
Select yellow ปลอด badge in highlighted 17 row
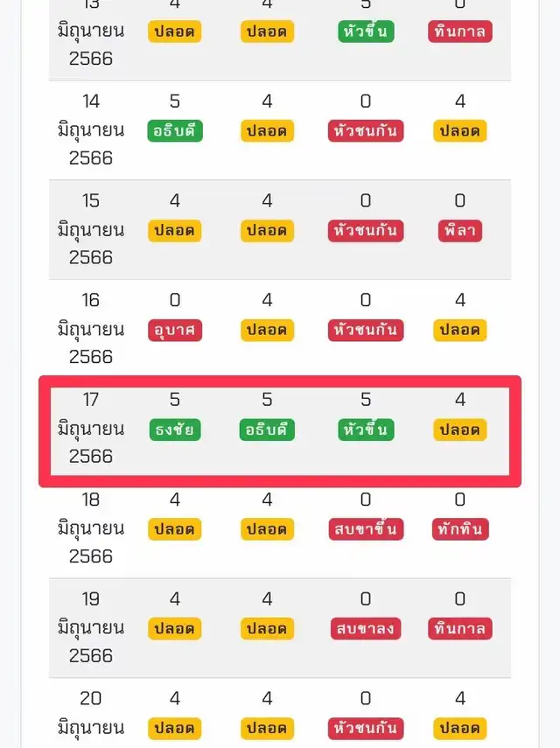pos(460,430)
